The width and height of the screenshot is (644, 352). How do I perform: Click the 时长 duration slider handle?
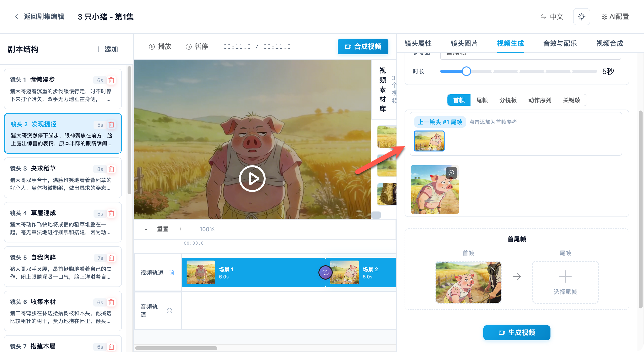click(466, 71)
